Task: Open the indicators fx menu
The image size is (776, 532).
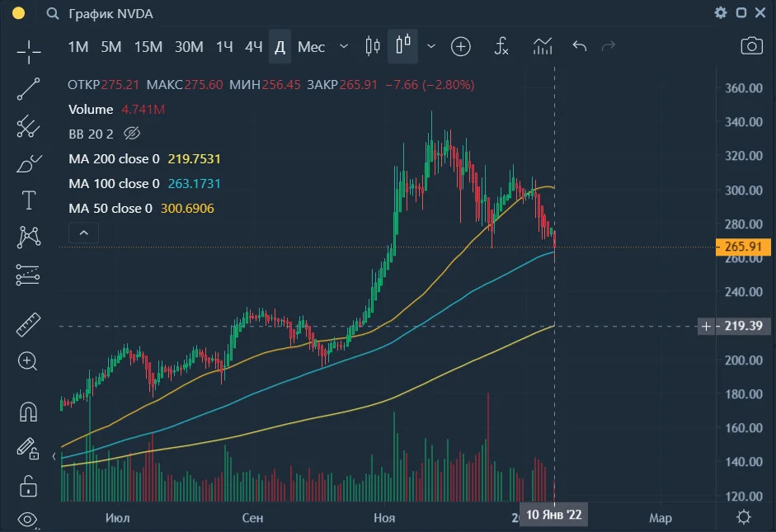Action: coord(501,46)
